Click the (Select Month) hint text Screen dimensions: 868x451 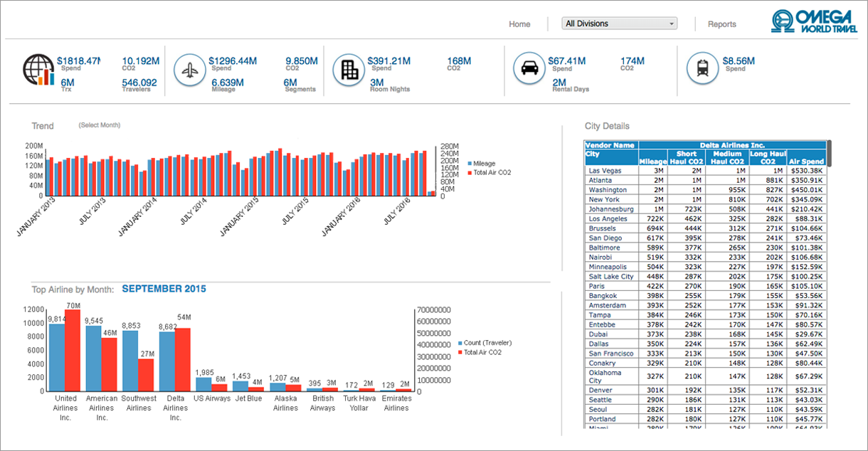click(100, 125)
